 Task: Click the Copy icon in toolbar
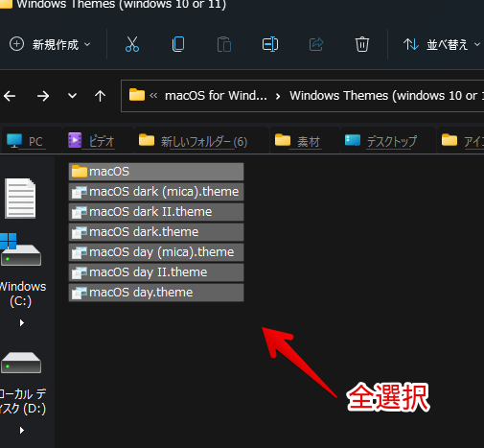tap(178, 44)
